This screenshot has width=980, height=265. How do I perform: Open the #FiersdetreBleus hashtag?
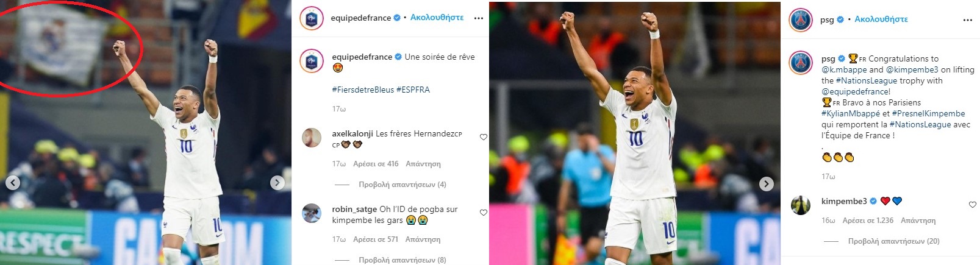coord(363,90)
